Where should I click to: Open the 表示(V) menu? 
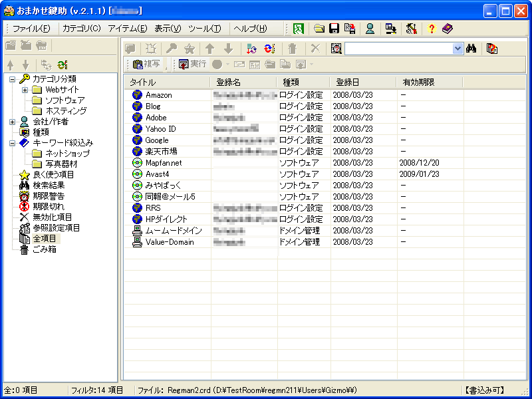pyautogui.click(x=168, y=29)
